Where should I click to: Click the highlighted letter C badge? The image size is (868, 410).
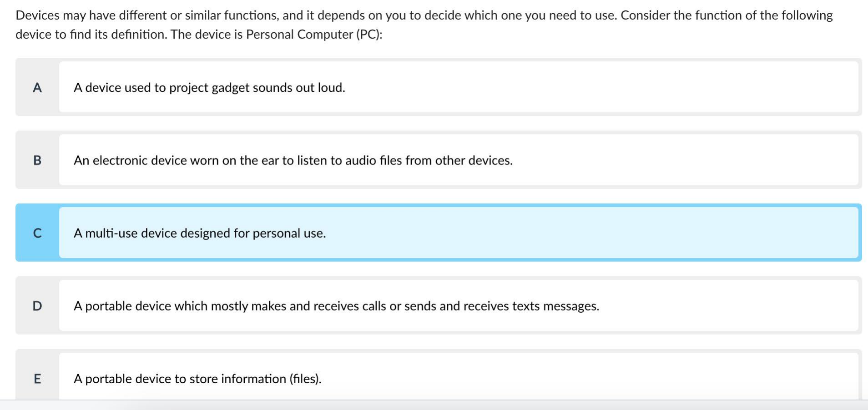tap(37, 233)
